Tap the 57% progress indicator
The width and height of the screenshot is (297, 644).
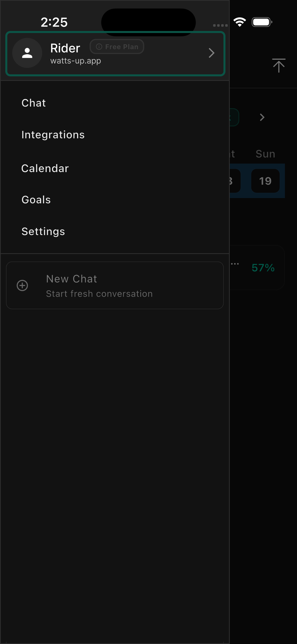click(x=263, y=268)
